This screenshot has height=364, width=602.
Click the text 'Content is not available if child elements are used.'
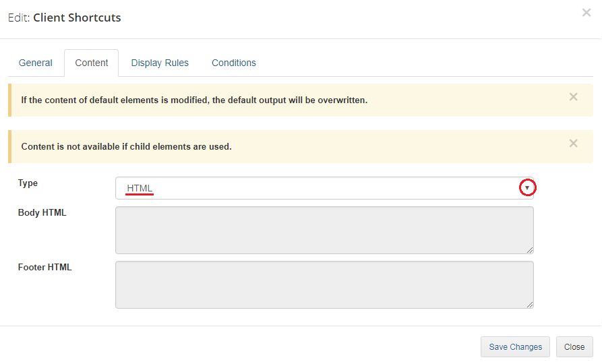pyautogui.click(x=126, y=147)
